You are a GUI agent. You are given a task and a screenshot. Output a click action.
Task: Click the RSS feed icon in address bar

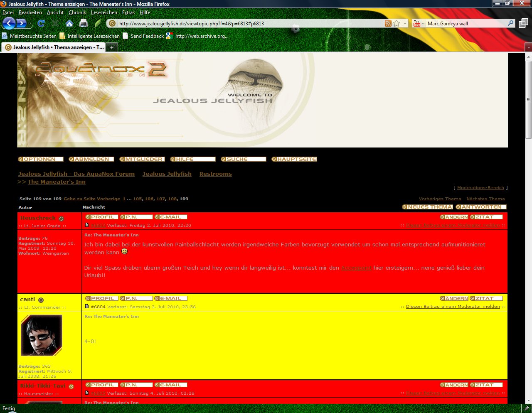388,23
